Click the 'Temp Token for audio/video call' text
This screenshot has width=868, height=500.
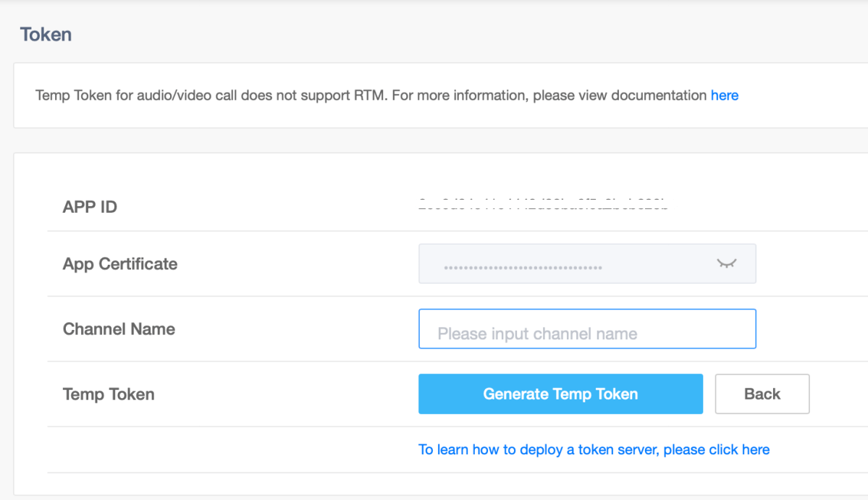137,96
